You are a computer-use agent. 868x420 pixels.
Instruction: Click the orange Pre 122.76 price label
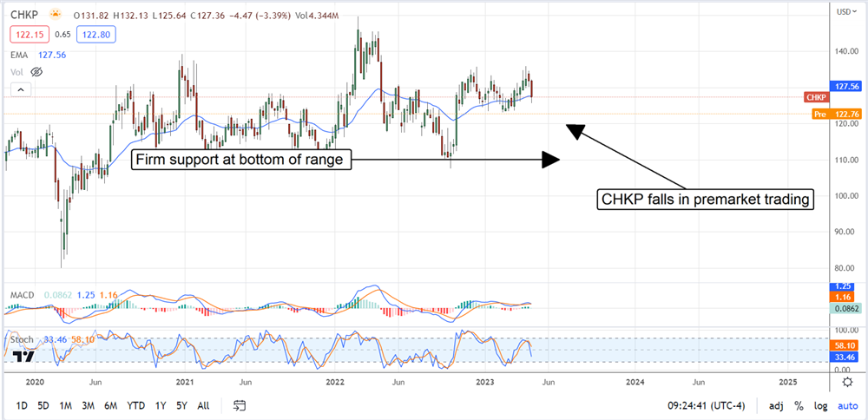click(x=835, y=114)
